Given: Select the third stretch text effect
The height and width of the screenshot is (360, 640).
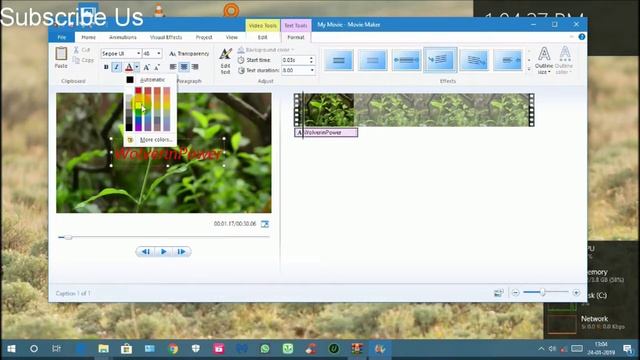Looking at the screenshot, I should (x=406, y=60).
